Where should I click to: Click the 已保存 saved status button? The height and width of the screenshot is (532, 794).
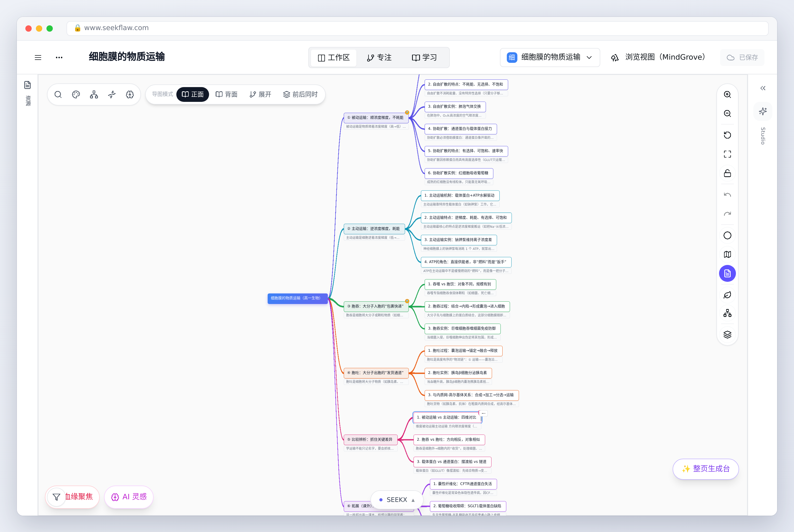[x=742, y=57]
